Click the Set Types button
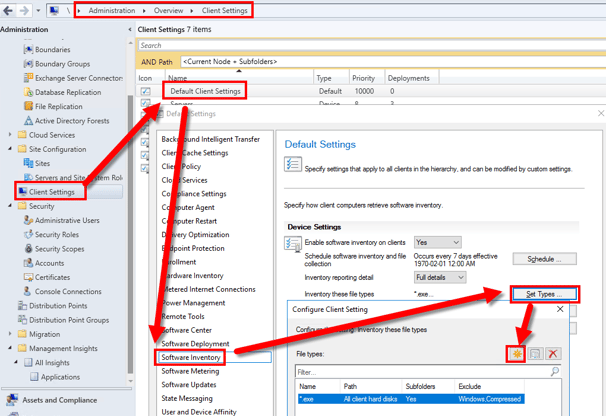The image size is (606, 416). click(x=545, y=294)
